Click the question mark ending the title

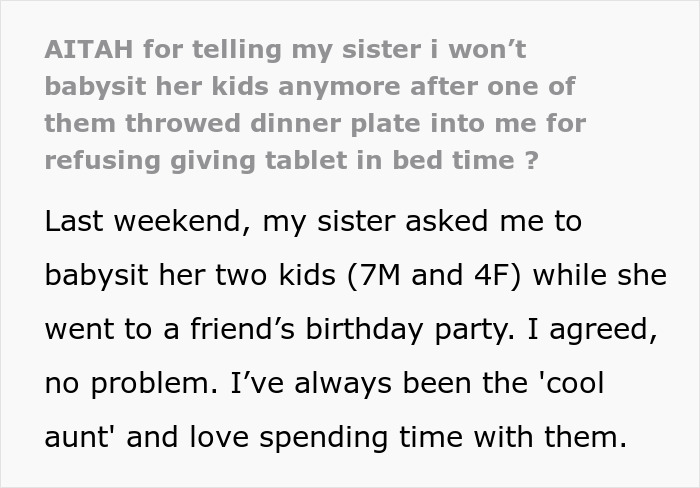(531, 160)
